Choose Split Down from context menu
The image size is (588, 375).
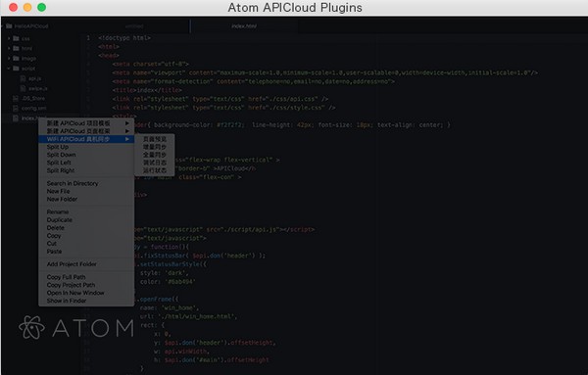(86, 155)
